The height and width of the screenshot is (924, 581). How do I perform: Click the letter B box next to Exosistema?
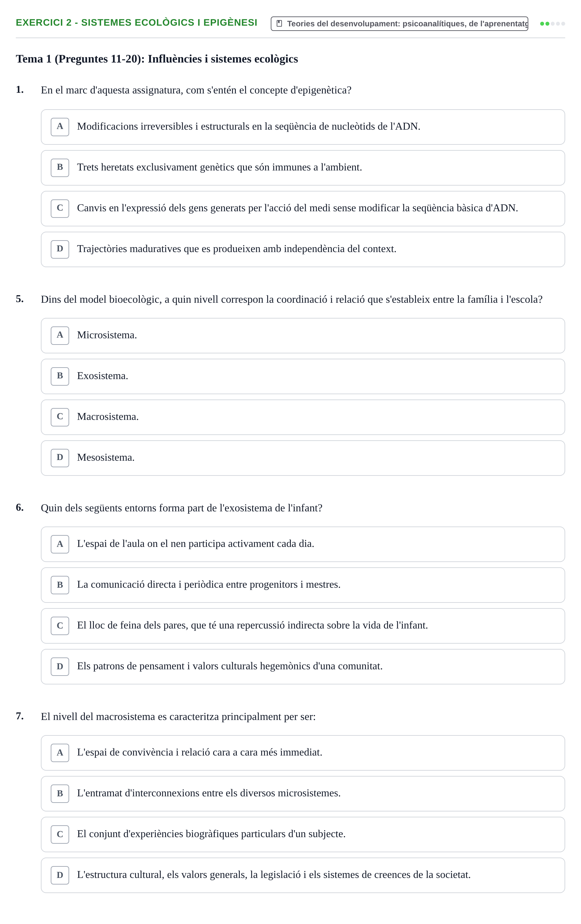(x=60, y=376)
